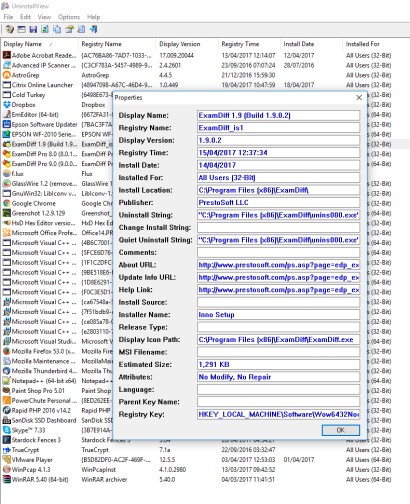Image resolution: width=410 pixels, height=504 pixels.
Task: Sort by the Registry Time column header
Action: coord(250,44)
